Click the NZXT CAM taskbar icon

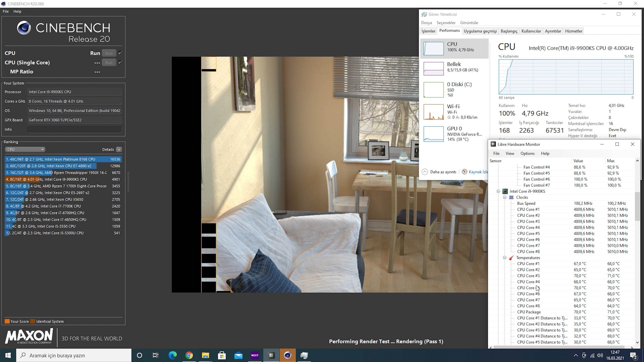point(255,355)
